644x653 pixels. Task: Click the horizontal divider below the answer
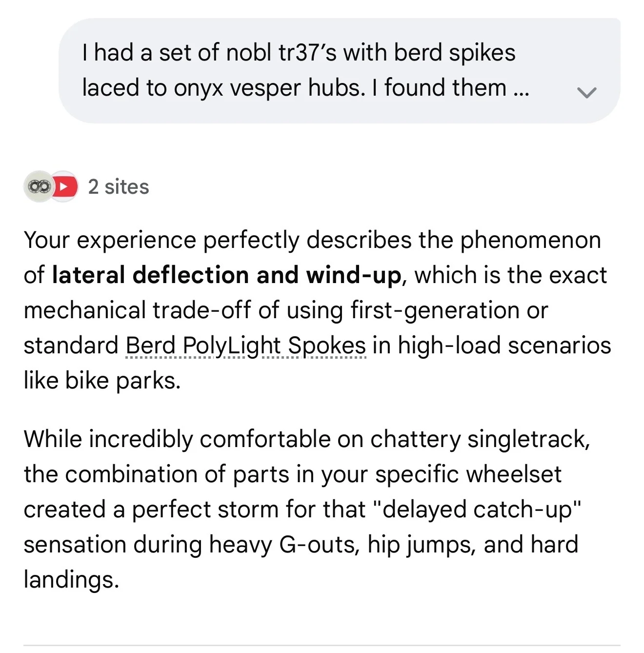[322, 645]
